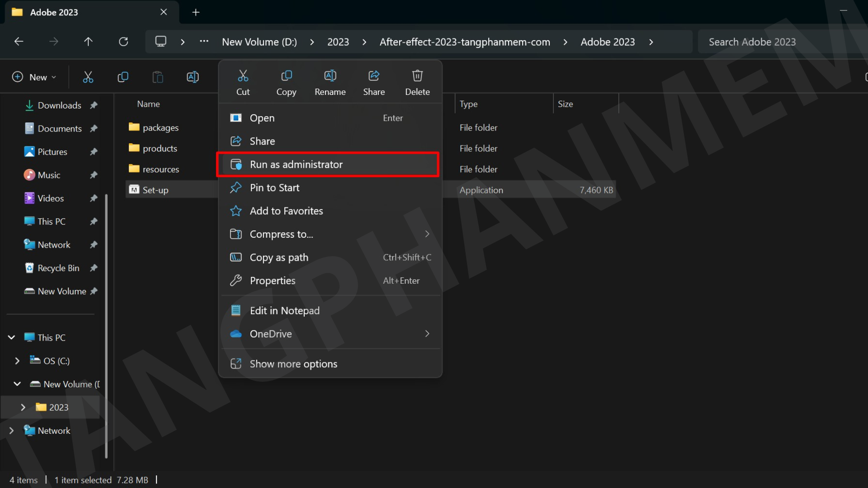Unpin Recycle Bin pin icon in sidebar
Image resolution: width=868 pixels, height=488 pixels.
coord(94,268)
